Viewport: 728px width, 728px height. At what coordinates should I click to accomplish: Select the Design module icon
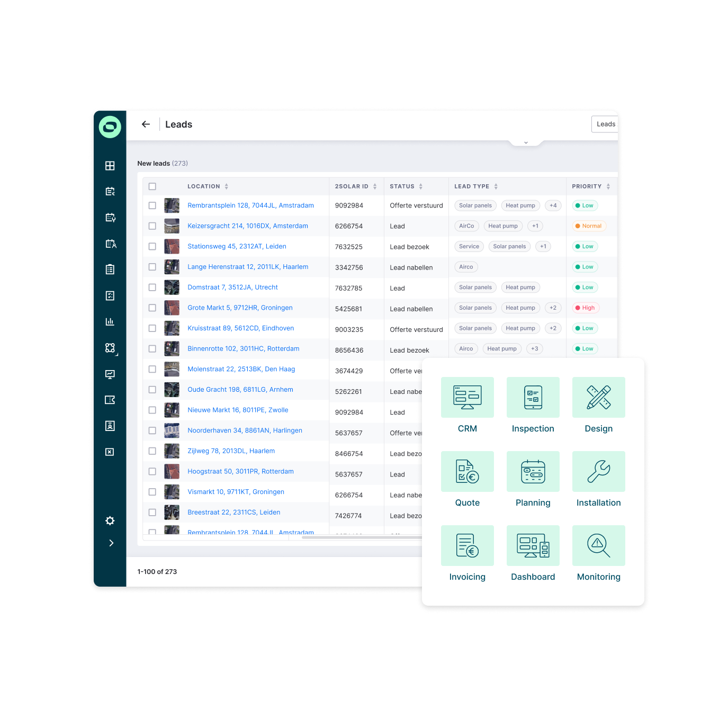pyautogui.click(x=598, y=397)
